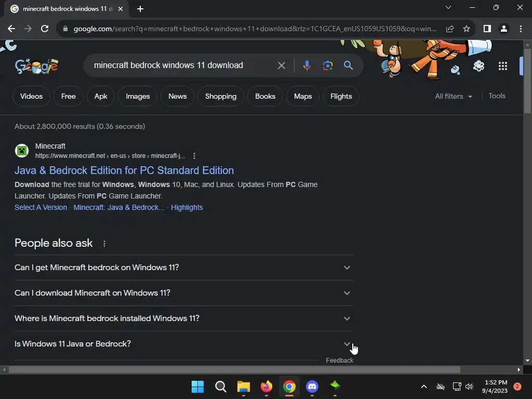Filter results by Videos

[x=31, y=96]
